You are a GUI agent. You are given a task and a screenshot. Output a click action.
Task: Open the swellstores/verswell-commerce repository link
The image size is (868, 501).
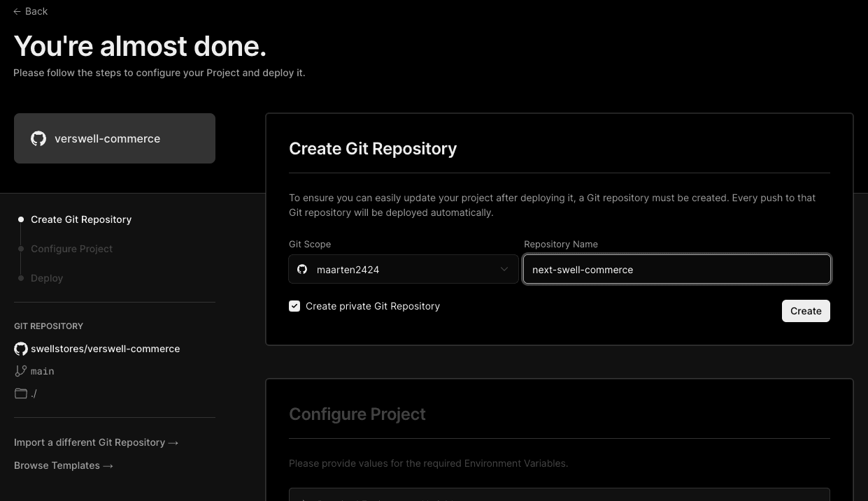(105, 349)
